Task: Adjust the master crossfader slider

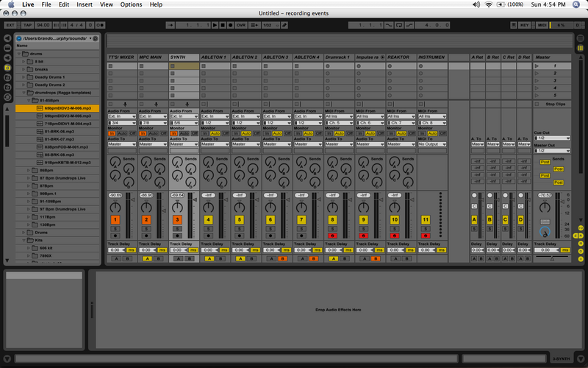Action: 552,258
